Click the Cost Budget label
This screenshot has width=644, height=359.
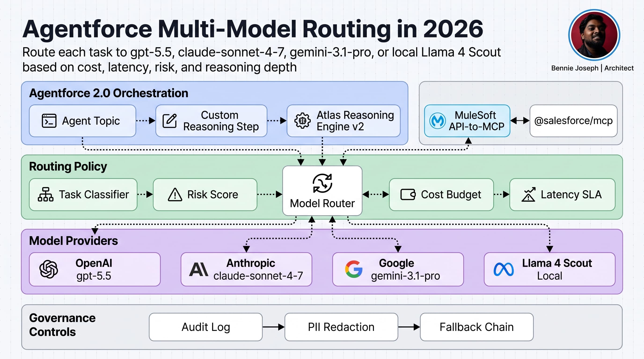pyautogui.click(x=451, y=194)
